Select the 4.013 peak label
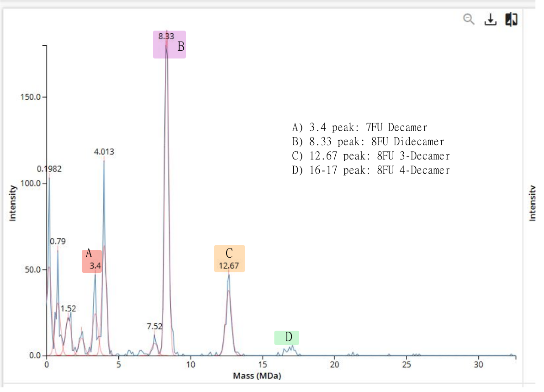Screen dimensions: 544x392 pyautogui.click(x=104, y=152)
